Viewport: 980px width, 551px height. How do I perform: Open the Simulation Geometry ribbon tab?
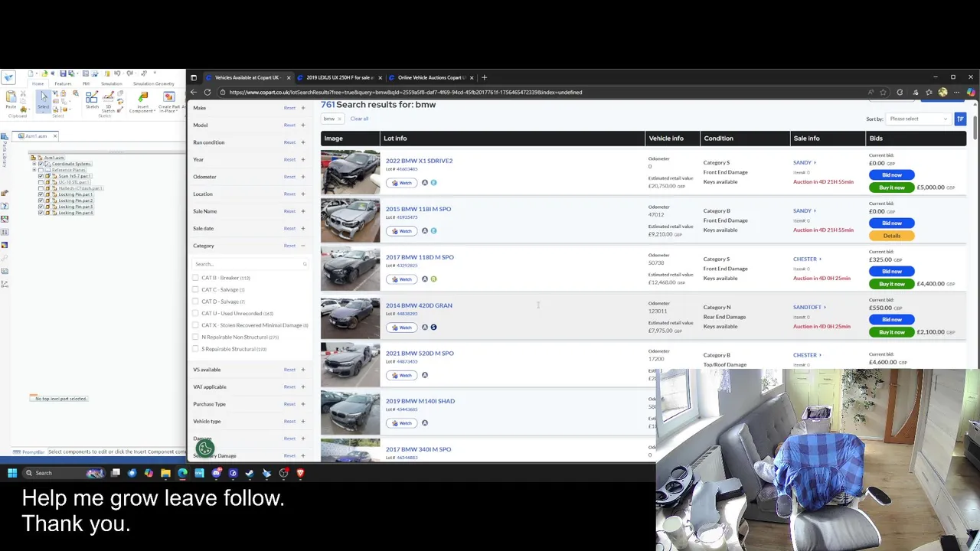154,83
